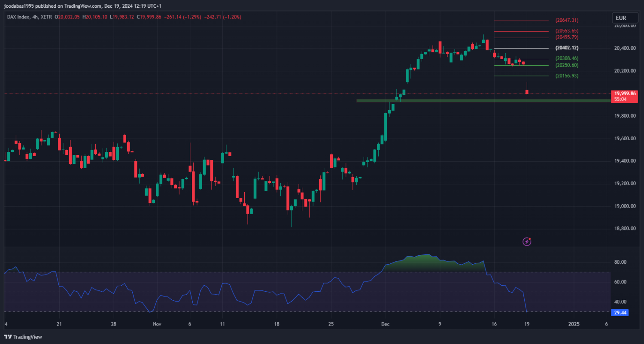Click the 19 date label on time axis
Screen dimensions: 644x344
pyautogui.click(x=527, y=324)
